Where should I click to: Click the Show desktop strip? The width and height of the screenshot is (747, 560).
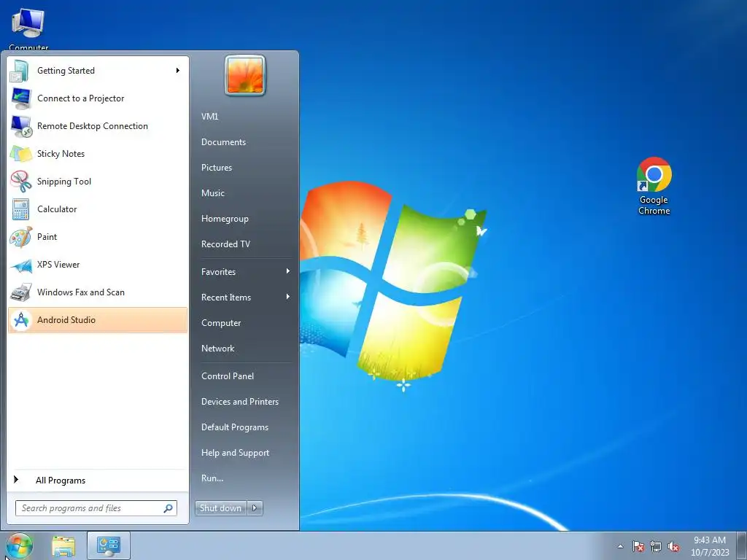[742, 546]
